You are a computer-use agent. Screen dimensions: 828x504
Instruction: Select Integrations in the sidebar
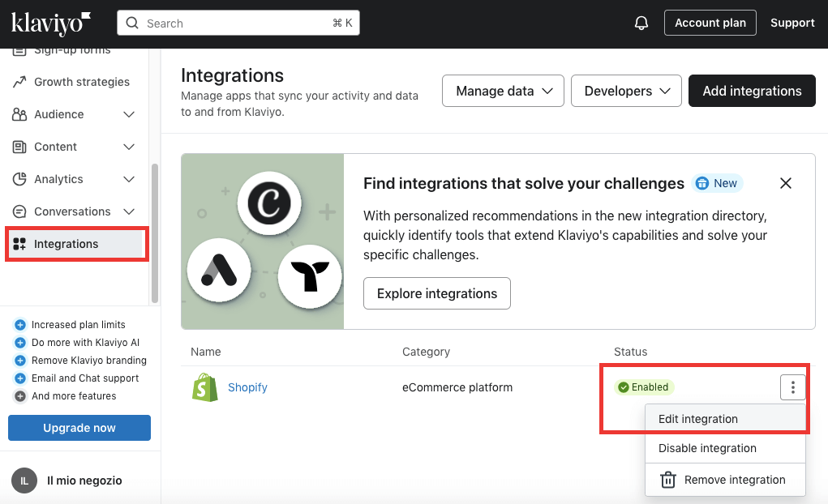pos(76,244)
